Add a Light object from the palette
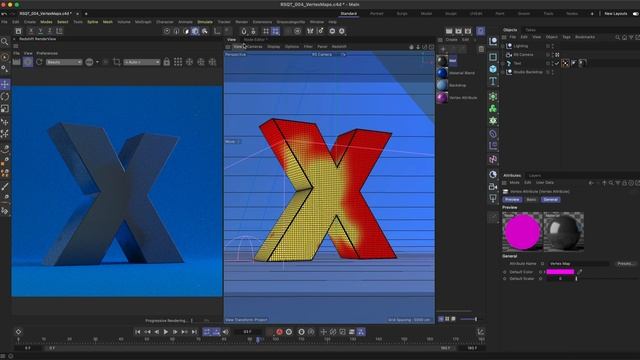The image size is (640, 360). point(493,198)
